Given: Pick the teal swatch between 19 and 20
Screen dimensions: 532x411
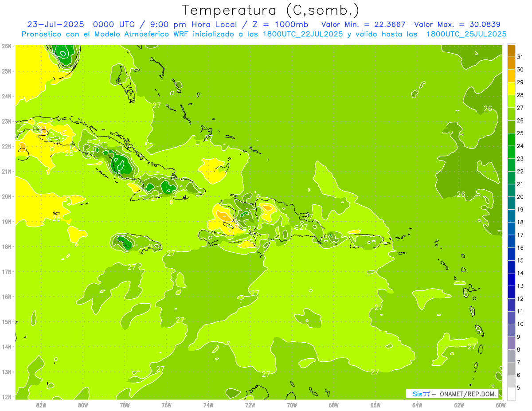Looking at the screenshot, I should click(x=511, y=203).
